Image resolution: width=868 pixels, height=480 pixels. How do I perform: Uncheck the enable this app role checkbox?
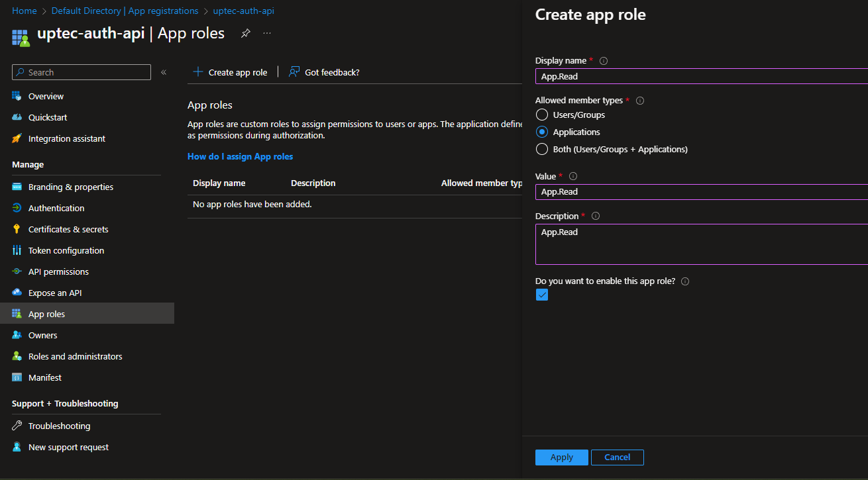tap(542, 295)
